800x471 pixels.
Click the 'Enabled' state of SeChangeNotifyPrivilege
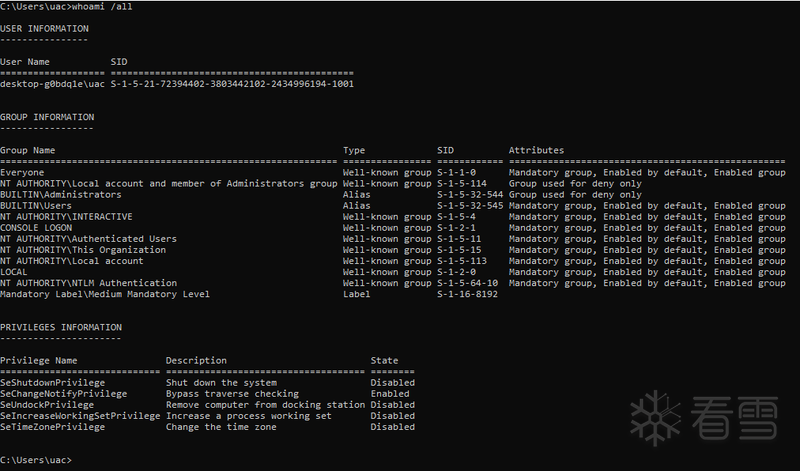[390, 393]
